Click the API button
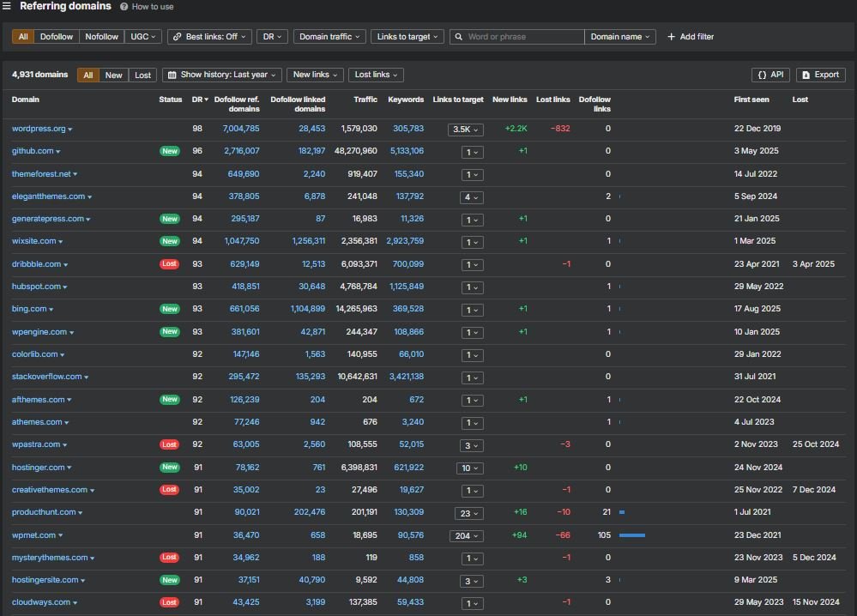 pyautogui.click(x=770, y=75)
